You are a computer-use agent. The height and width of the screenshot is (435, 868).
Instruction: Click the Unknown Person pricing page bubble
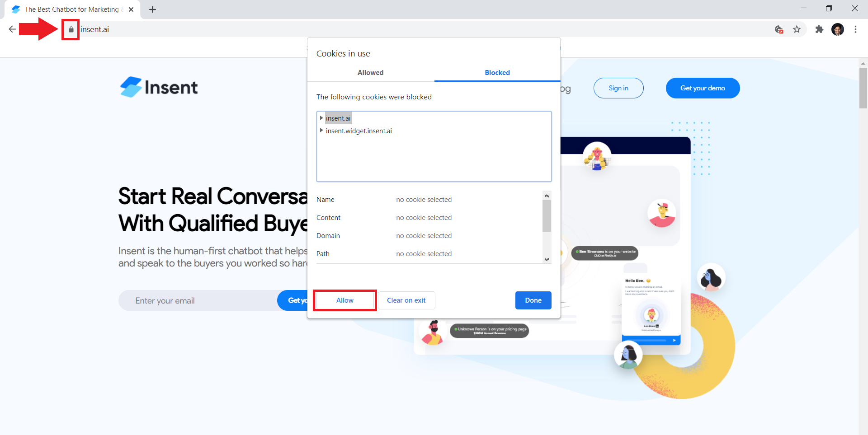tap(489, 331)
